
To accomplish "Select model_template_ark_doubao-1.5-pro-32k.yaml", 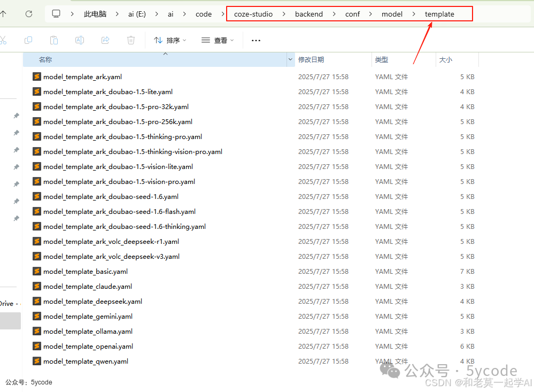I will point(116,107).
